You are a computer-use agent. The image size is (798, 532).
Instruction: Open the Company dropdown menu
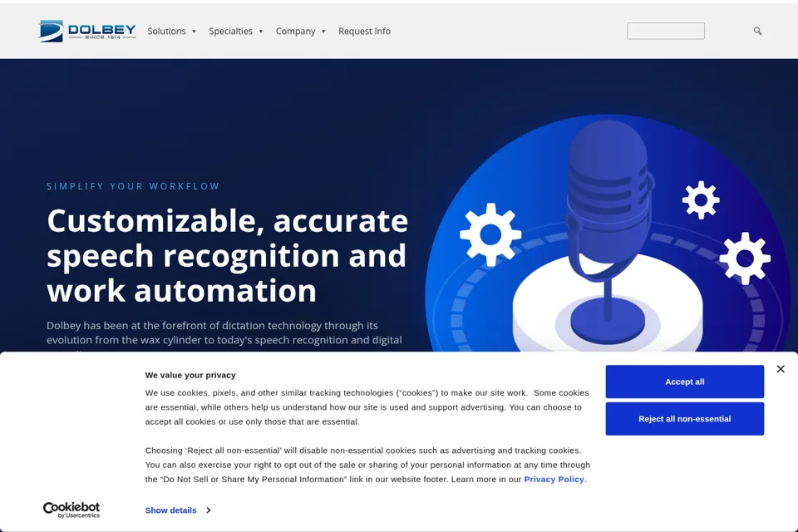300,31
